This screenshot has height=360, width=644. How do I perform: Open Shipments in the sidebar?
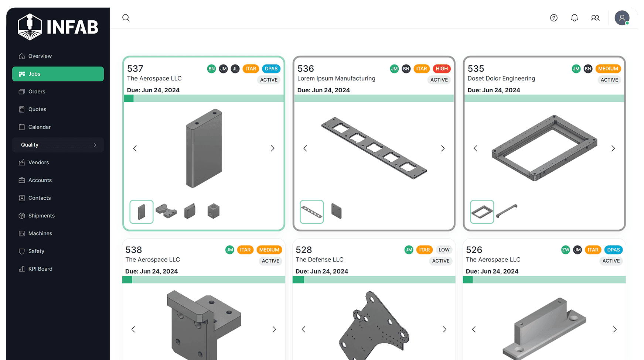pyautogui.click(x=58, y=216)
